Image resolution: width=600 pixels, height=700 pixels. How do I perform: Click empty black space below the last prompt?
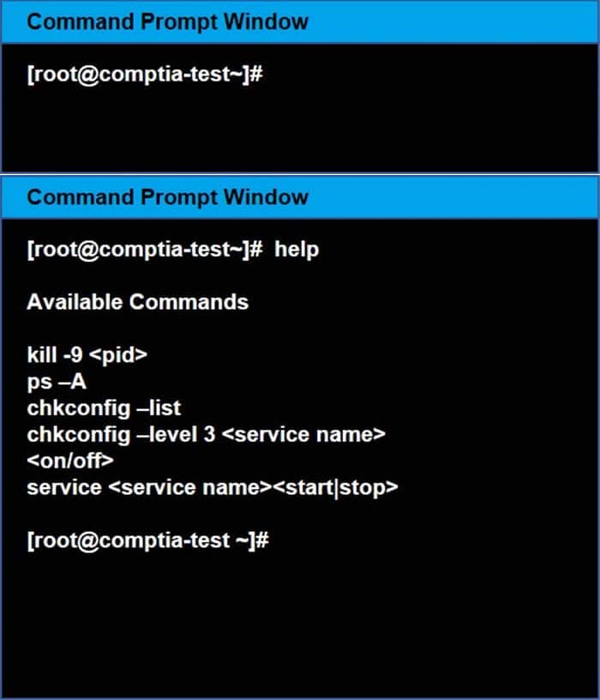click(x=300, y=625)
